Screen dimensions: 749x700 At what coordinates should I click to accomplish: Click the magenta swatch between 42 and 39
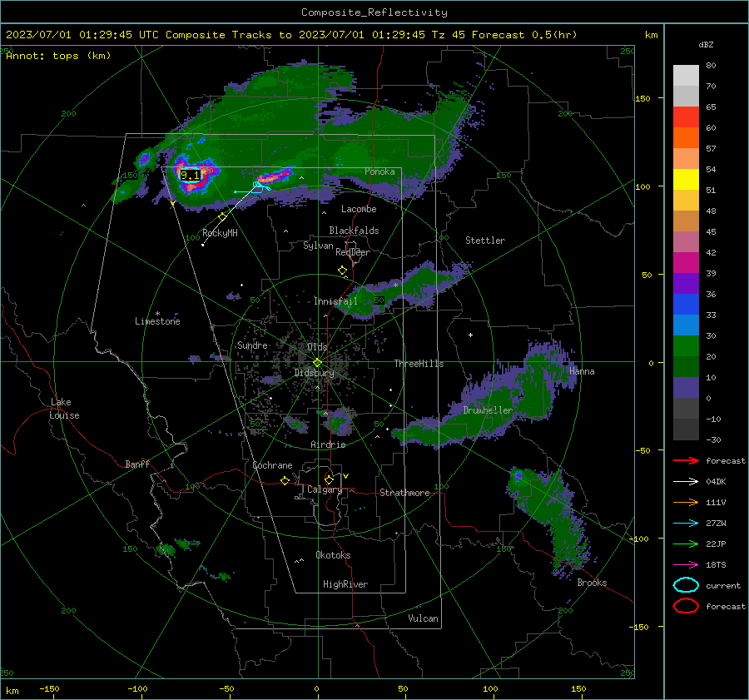(686, 263)
